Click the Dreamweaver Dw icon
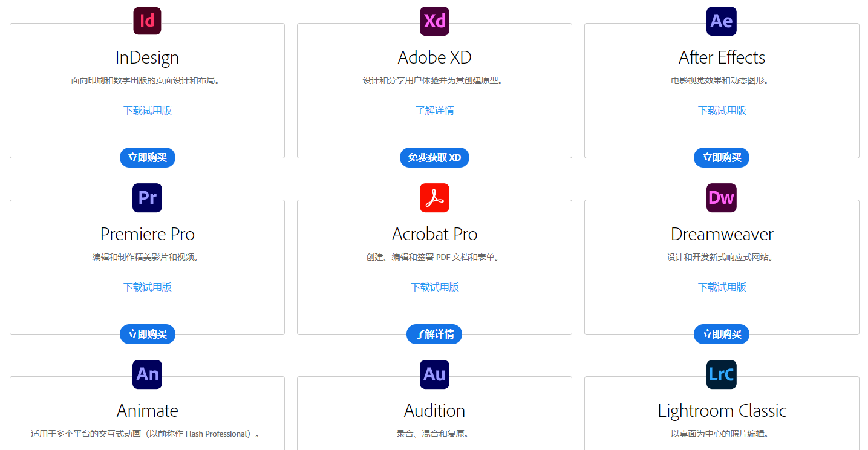868x450 pixels. tap(722, 198)
